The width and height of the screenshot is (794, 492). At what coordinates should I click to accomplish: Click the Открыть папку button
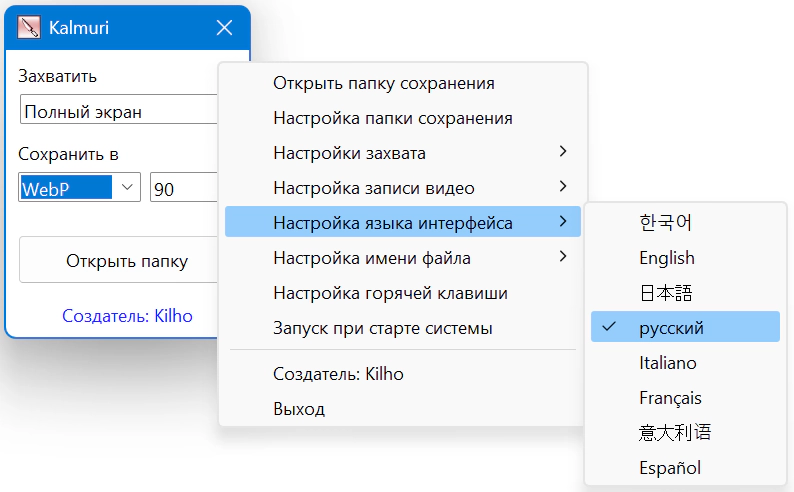click(119, 260)
